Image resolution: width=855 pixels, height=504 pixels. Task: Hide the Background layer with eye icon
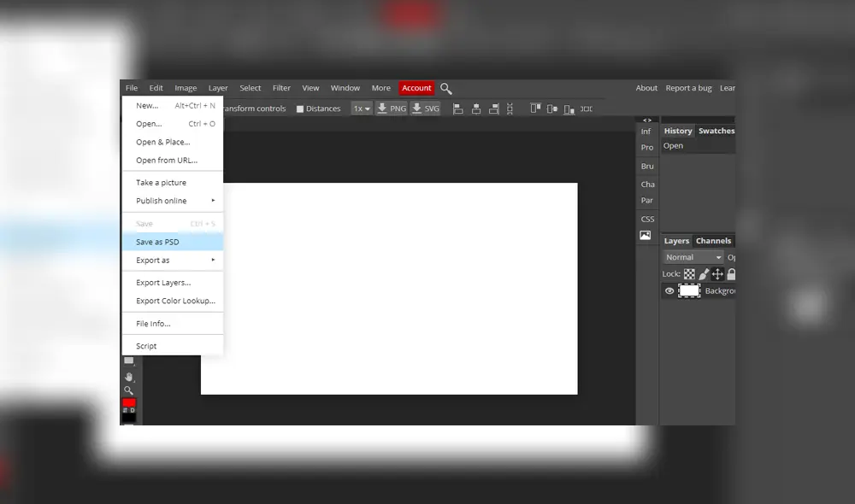click(669, 291)
